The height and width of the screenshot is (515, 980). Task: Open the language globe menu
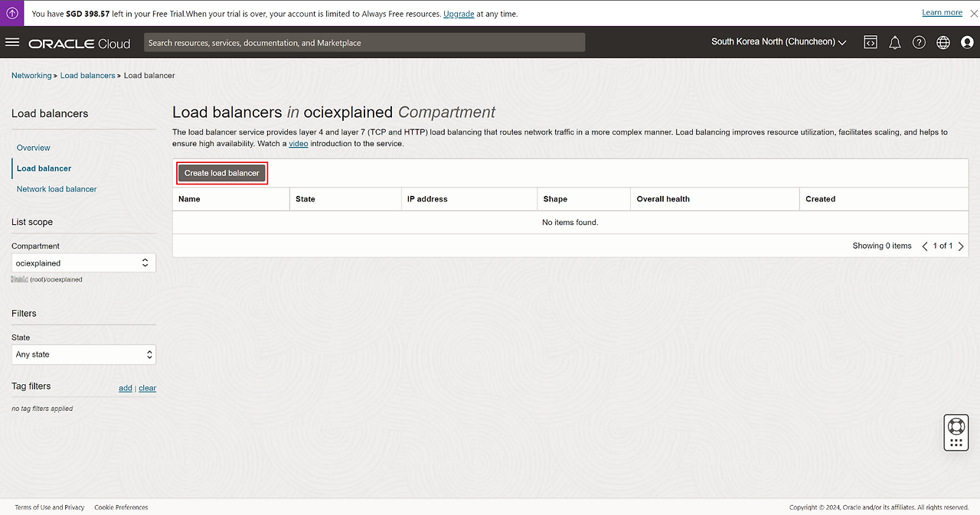point(943,43)
